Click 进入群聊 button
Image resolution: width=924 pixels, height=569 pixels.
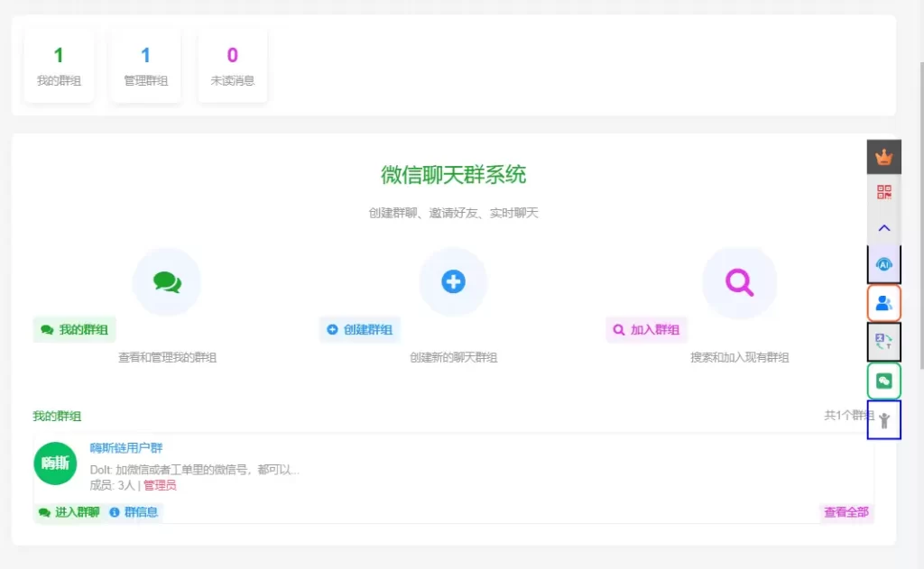pos(69,512)
